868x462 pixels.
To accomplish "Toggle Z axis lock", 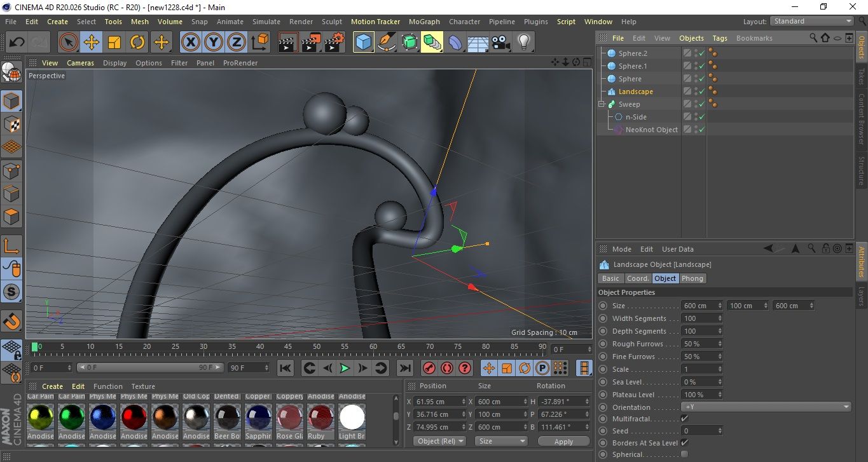I will [x=237, y=43].
